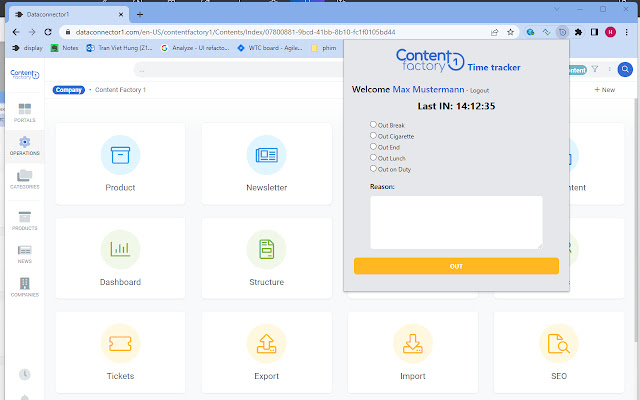Go to Portals in sidebar
The height and width of the screenshot is (400, 640).
pos(24,113)
